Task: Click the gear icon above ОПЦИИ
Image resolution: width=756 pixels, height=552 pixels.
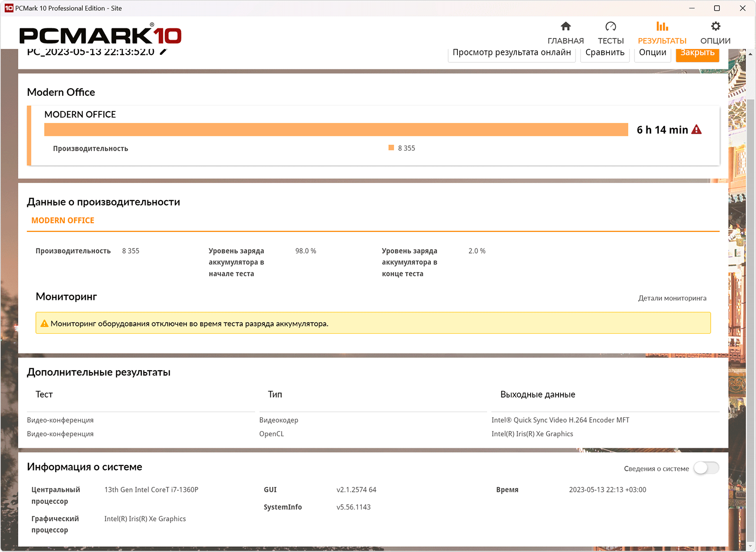Action: pyautogui.click(x=715, y=26)
